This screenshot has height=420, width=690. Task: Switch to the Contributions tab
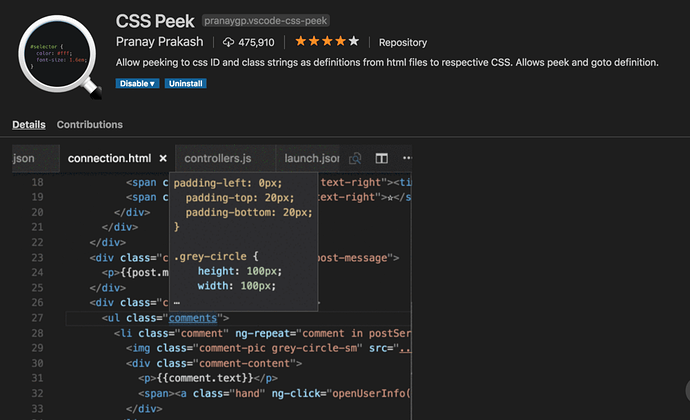(90, 125)
